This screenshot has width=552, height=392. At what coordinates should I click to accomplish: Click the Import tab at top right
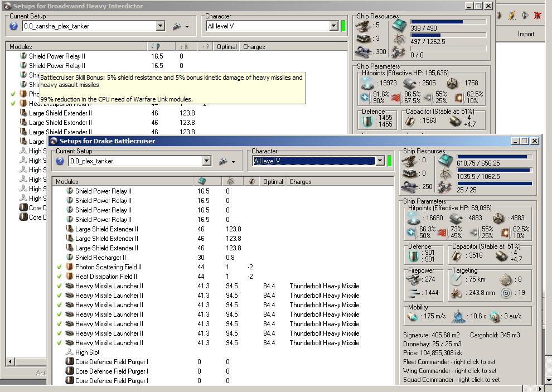pyautogui.click(x=526, y=34)
